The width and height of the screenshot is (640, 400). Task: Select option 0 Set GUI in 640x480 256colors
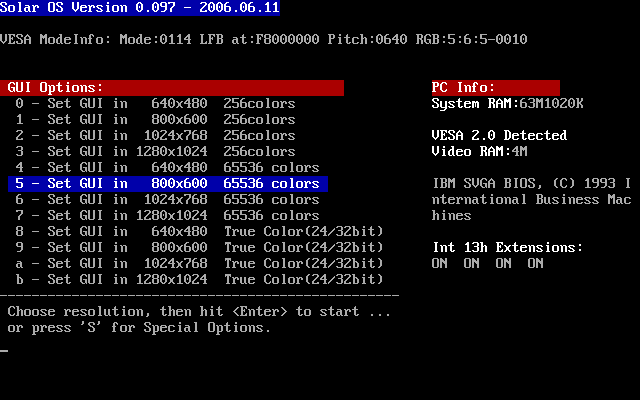click(155, 104)
